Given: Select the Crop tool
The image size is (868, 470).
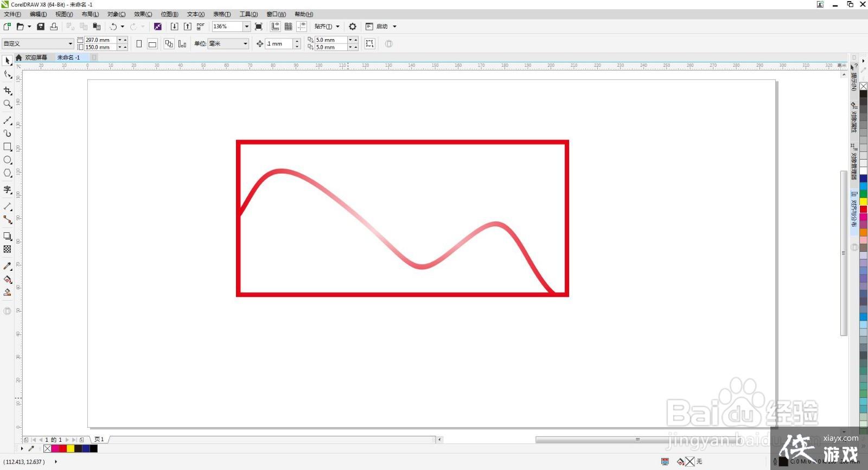Looking at the screenshot, I should (8, 91).
